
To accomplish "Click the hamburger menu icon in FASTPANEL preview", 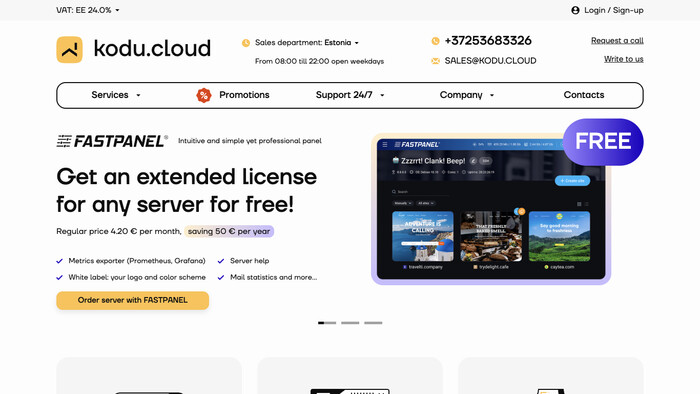I will [385, 145].
